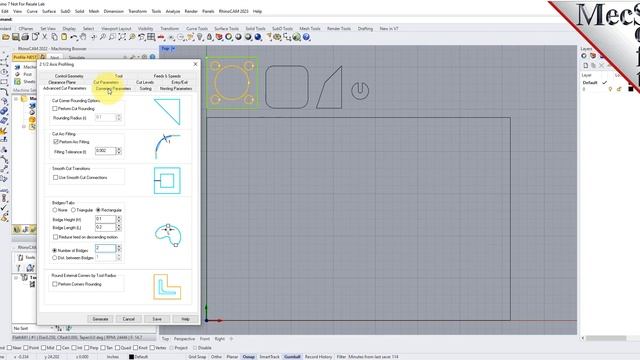Click the color wheel Layers icon in the toolbar
640x360 pixels.
(229, 37)
